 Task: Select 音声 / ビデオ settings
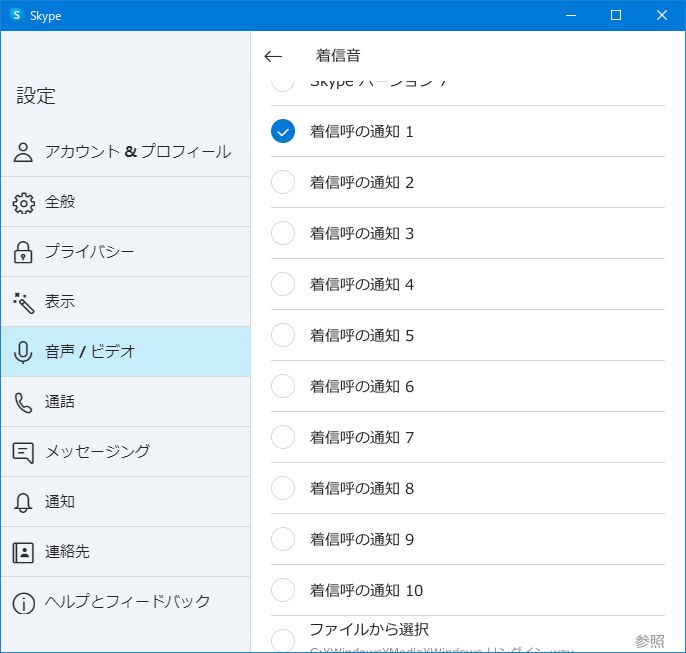click(x=126, y=351)
